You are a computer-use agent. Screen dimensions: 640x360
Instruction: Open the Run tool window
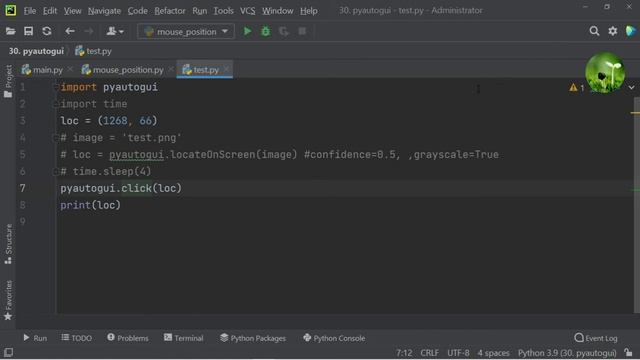click(x=35, y=338)
